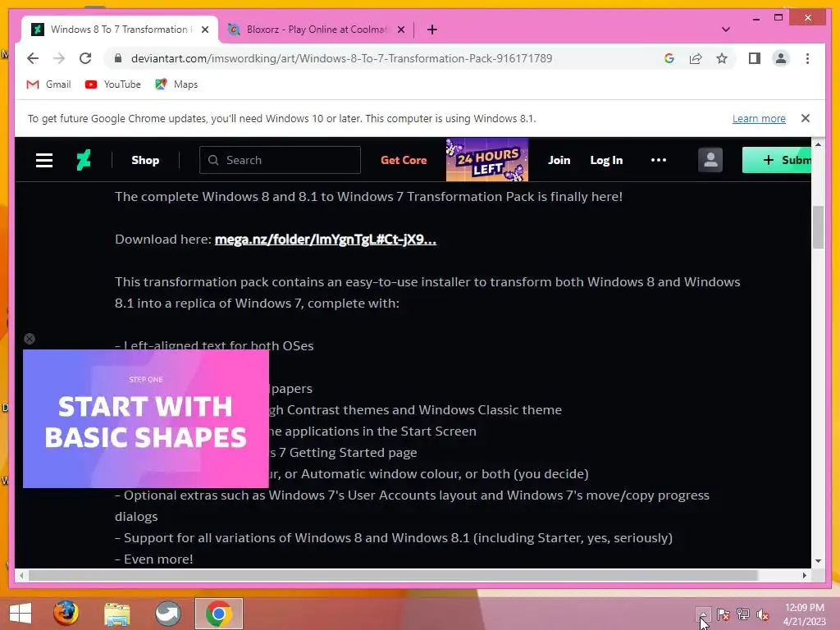
Task: Show hidden system tray icons
Action: (703, 614)
